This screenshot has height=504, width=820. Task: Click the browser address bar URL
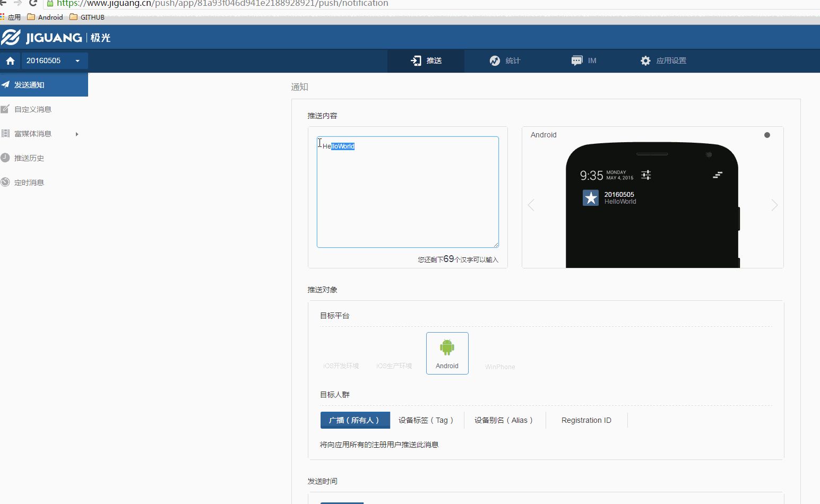coord(223,3)
